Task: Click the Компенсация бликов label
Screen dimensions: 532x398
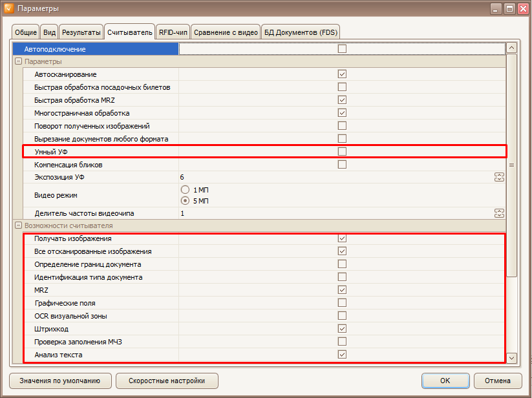Action: (68, 165)
